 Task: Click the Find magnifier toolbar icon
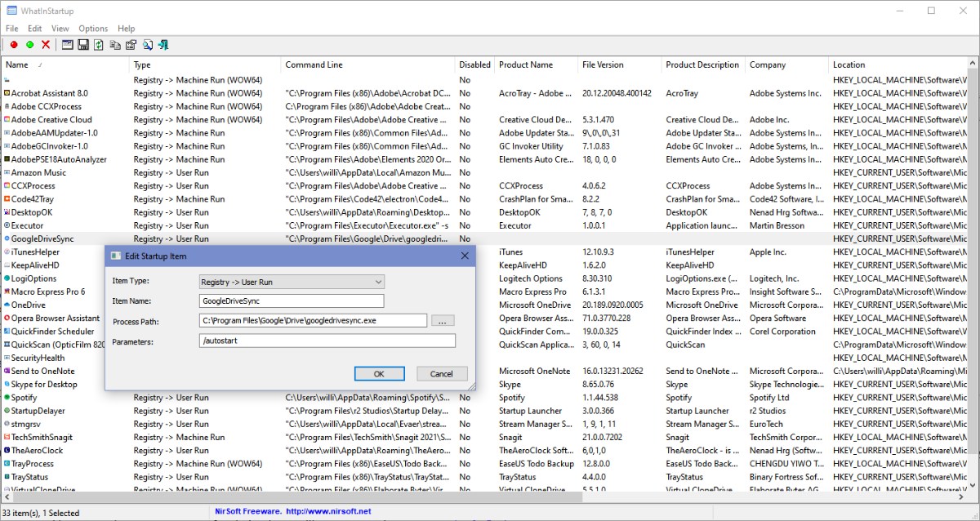(147, 45)
